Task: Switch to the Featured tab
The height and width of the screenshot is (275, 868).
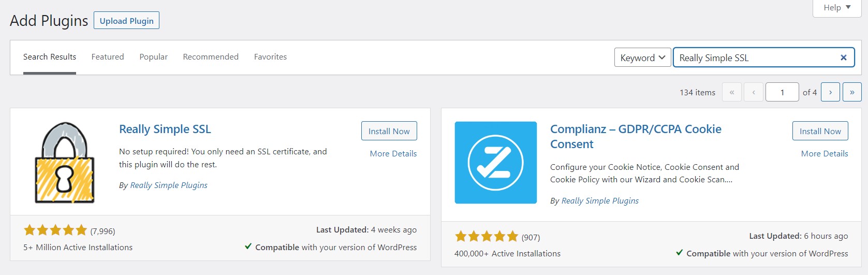Action: (x=108, y=57)
